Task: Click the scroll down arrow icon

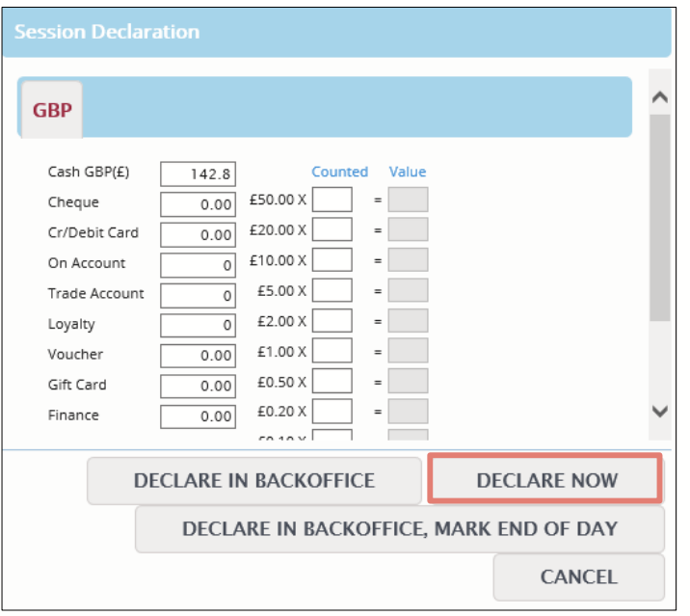Action: pyautogui.click(x=659, y=412)
